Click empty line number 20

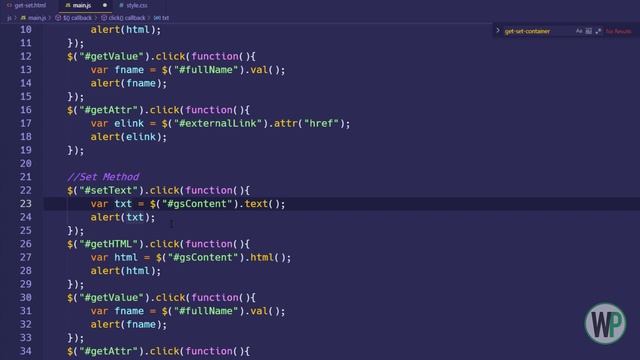26,163
